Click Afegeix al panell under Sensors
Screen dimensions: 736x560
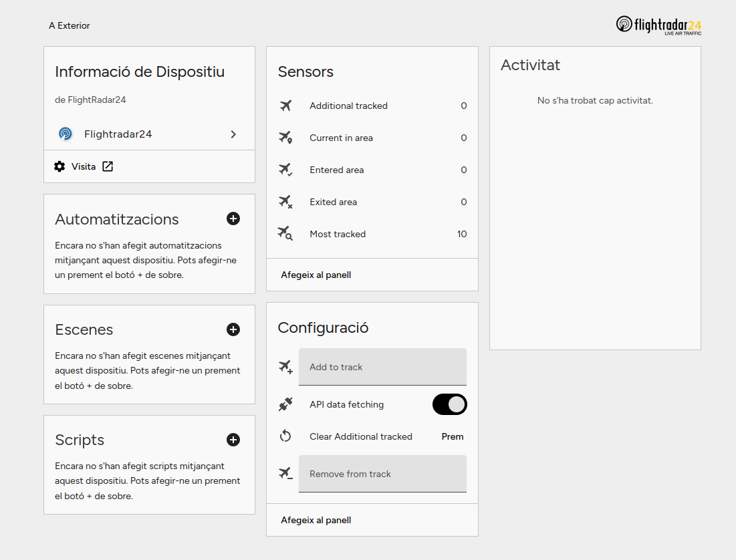click(x=316, y=275)
